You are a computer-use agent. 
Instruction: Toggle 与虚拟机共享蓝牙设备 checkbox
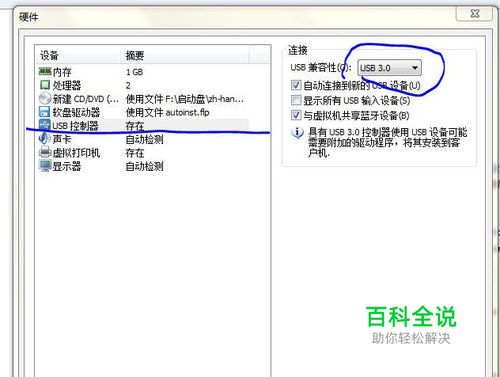pyautogui.click(x=296, y=115)
